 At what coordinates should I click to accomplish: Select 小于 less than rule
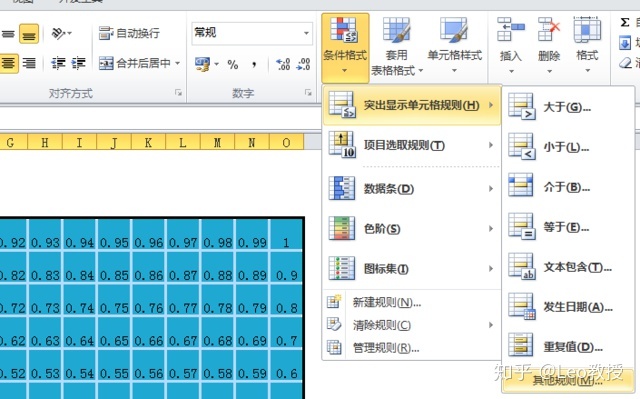pos(568,147)
